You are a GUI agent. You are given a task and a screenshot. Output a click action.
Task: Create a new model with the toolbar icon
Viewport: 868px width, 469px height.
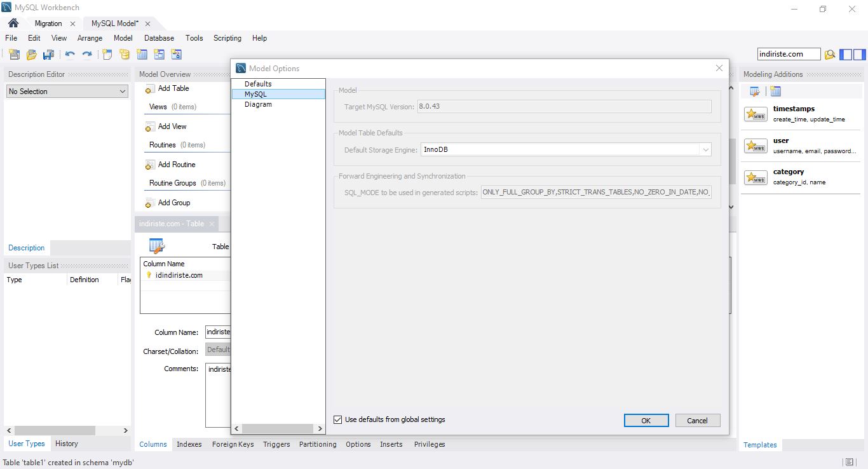tap(15, 55)
